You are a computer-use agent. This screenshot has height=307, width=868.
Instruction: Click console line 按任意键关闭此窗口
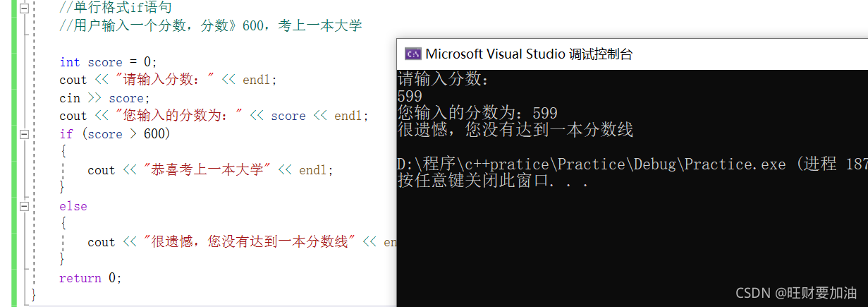(493, 181)
